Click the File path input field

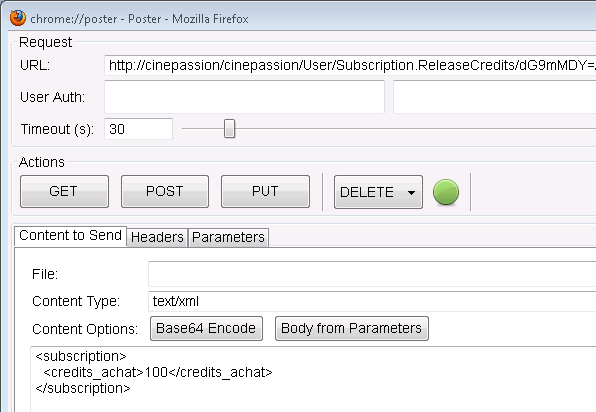tap(372, 274)
